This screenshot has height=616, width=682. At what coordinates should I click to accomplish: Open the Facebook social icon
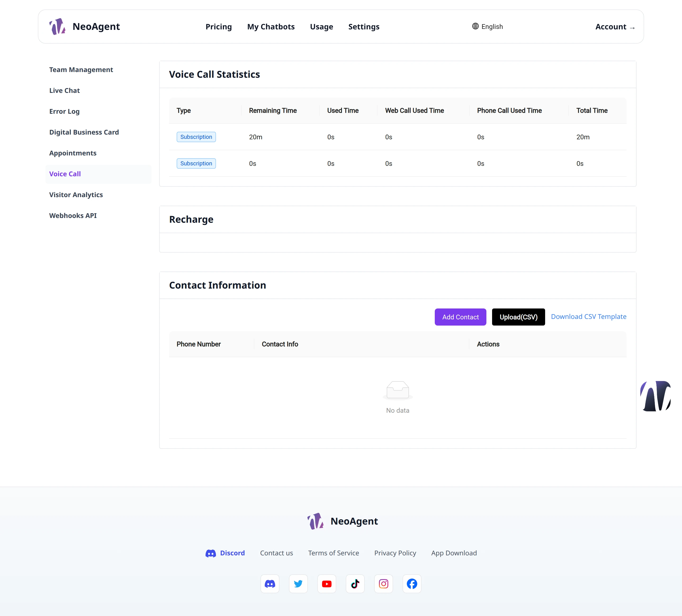412,584
